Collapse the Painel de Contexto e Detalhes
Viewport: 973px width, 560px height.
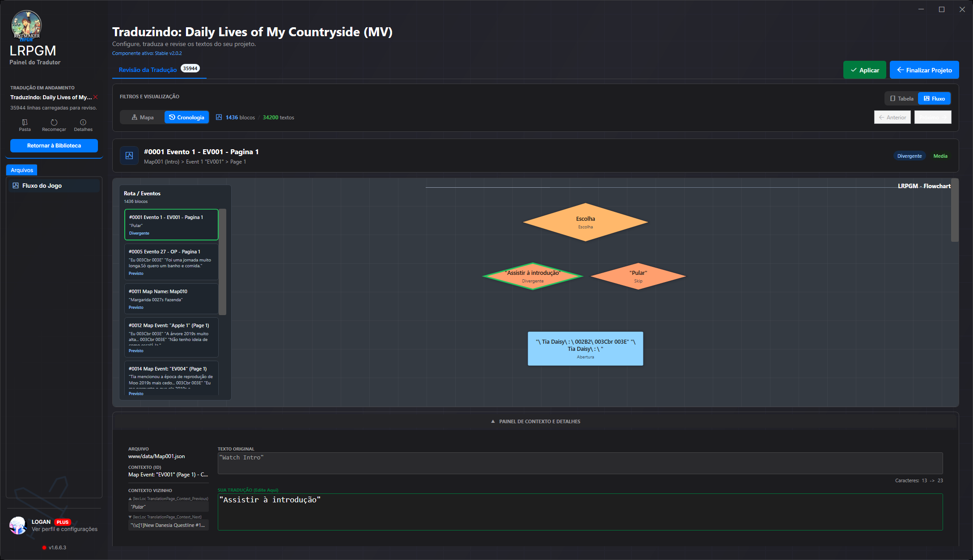click(x=535, y=421)
